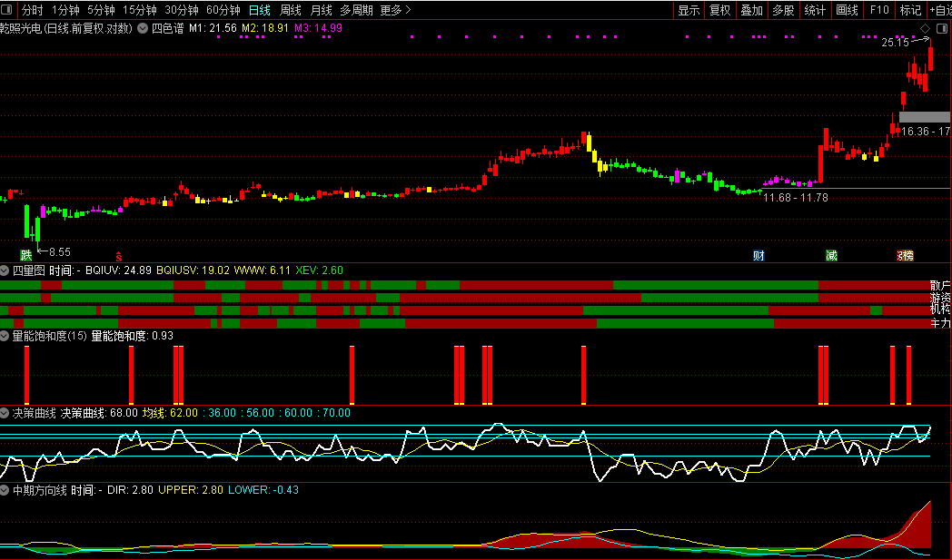
Task: Open the 财 financial info marker
Action: tap(759, 255)
